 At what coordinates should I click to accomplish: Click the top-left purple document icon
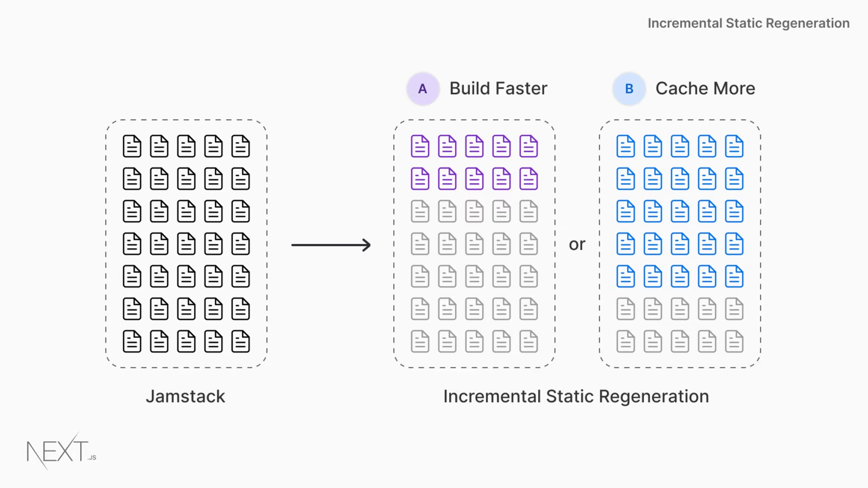(420, 146)
